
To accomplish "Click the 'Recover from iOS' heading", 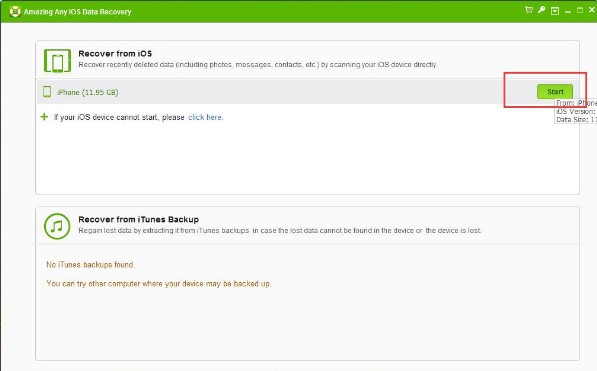I will 115,53.
